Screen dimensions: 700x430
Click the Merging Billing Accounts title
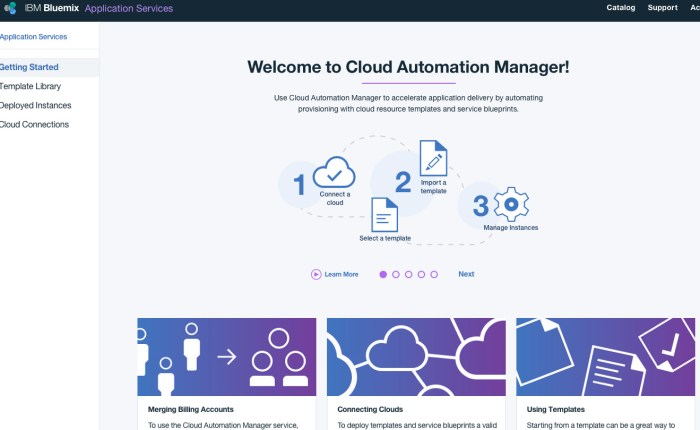pyautogui.click(x=191, y=409)
